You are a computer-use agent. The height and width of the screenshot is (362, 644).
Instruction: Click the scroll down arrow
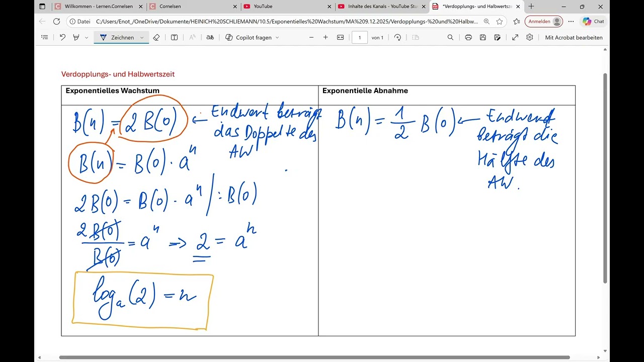[x=605, y=351]
